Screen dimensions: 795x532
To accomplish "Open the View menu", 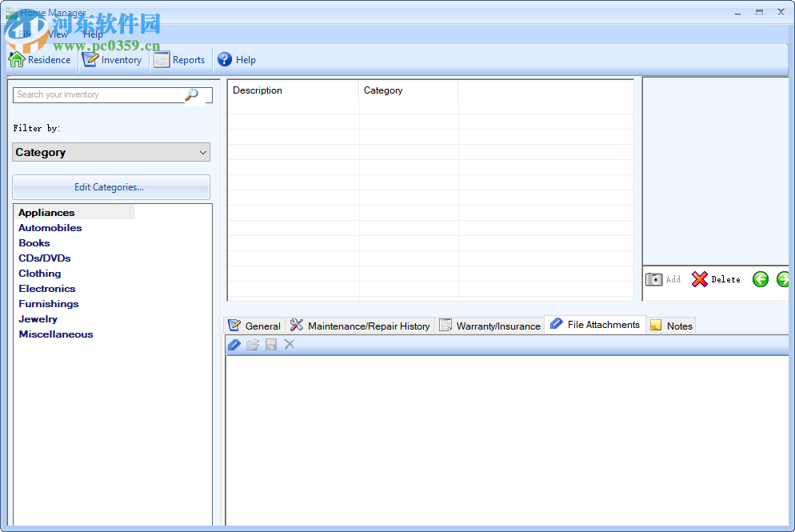I will [57, 34].
